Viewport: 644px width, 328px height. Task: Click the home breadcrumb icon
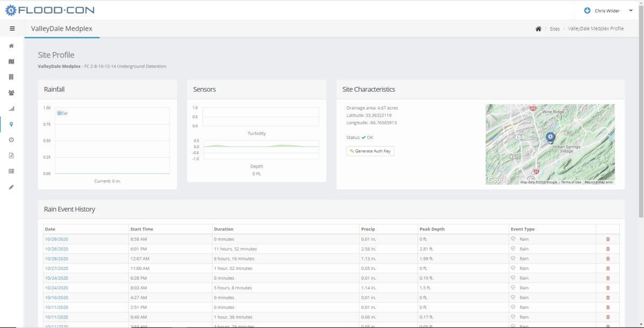(x=538, y=29)
